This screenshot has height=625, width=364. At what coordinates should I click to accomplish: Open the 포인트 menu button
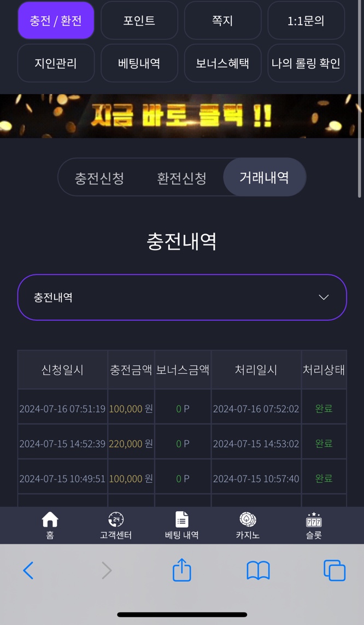139,20
